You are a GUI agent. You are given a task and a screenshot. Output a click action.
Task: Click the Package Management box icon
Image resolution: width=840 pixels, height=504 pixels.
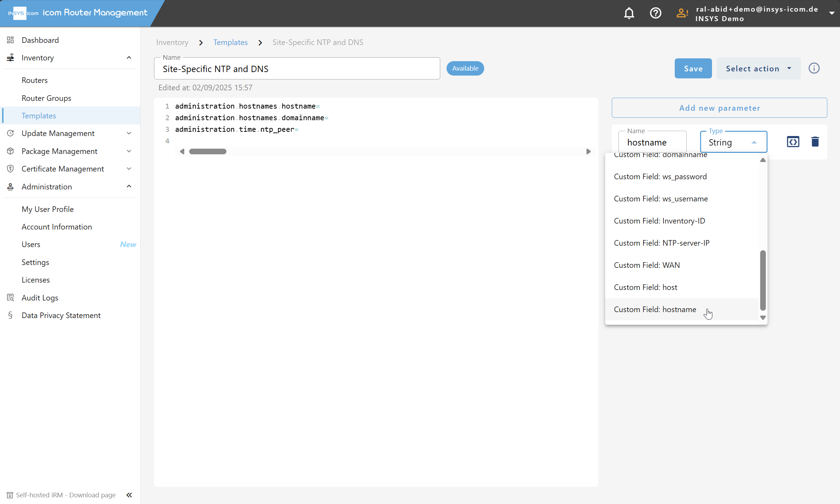(11, 151)
